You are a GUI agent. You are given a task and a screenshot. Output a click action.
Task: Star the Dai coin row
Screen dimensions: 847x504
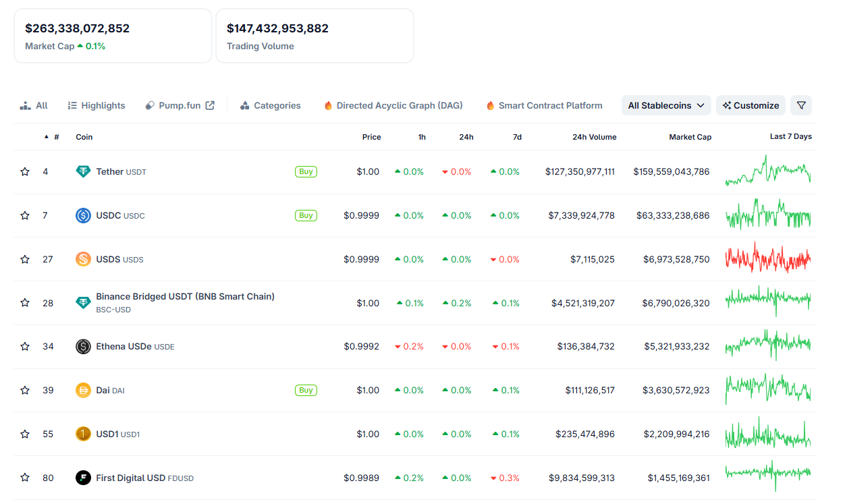(x=25, y=390)
